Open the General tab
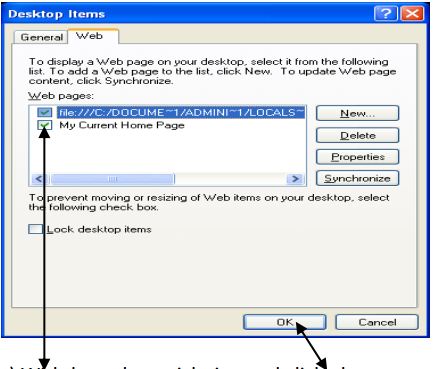433x369 pixels. coord(41,37)
